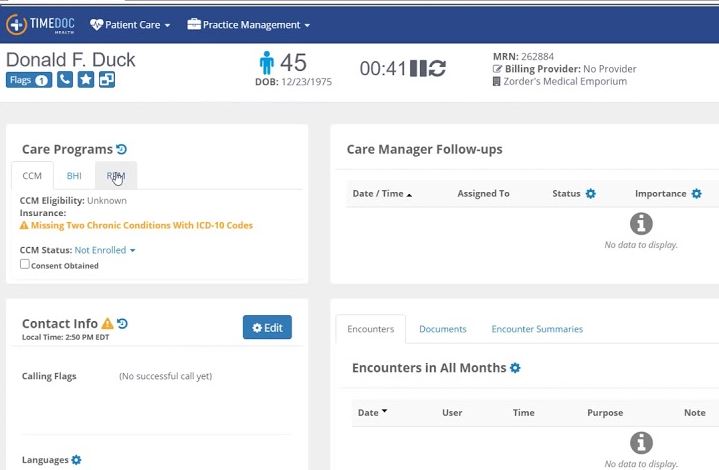Click the Contact Info warning triangle icon
Image resolution: width=719 pixels, height=470 pixels.
click(x=107, y=323)
